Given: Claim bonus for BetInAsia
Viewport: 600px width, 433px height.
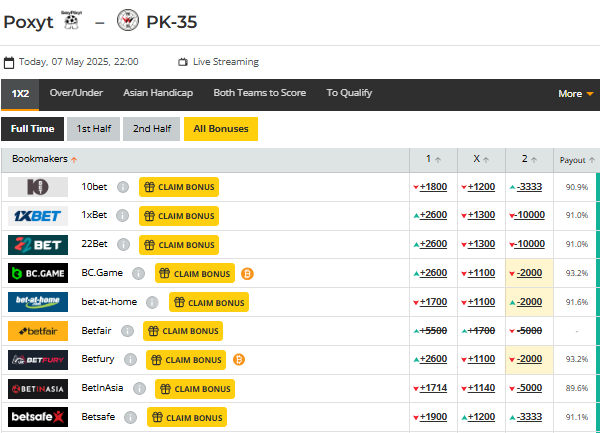Looking at the screenshot, I should coord(195,389).
